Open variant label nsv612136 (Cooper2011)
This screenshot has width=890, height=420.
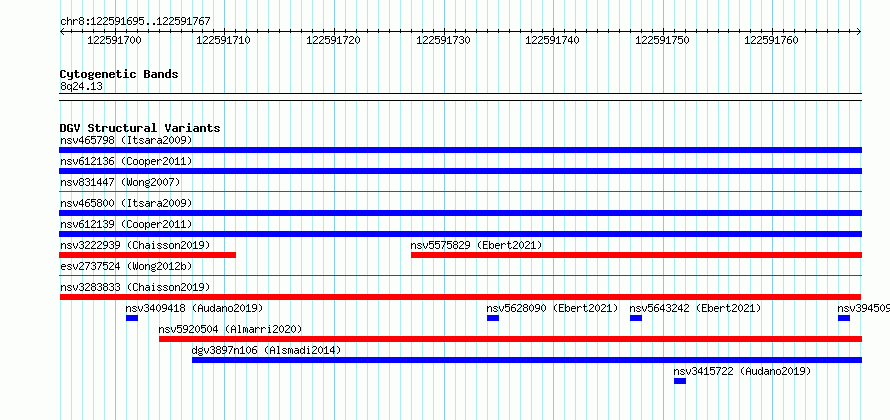click(x=126, y=161)
